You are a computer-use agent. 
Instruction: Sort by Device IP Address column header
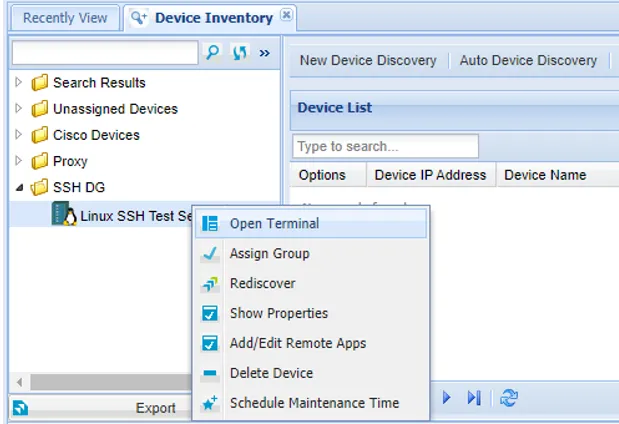[x=430, y=175]
